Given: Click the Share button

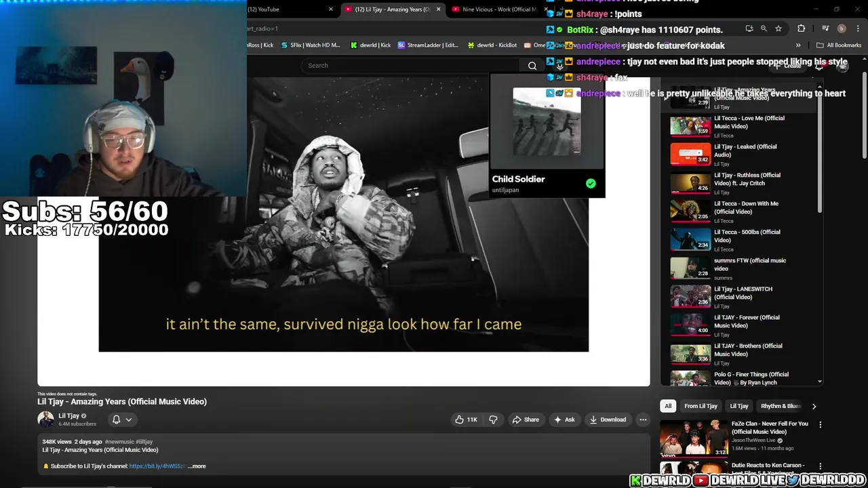Looking at the screenshot, I should point(526,420).
